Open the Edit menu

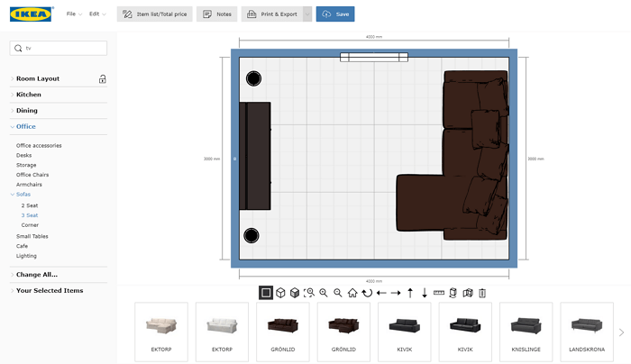pos(96,14)
